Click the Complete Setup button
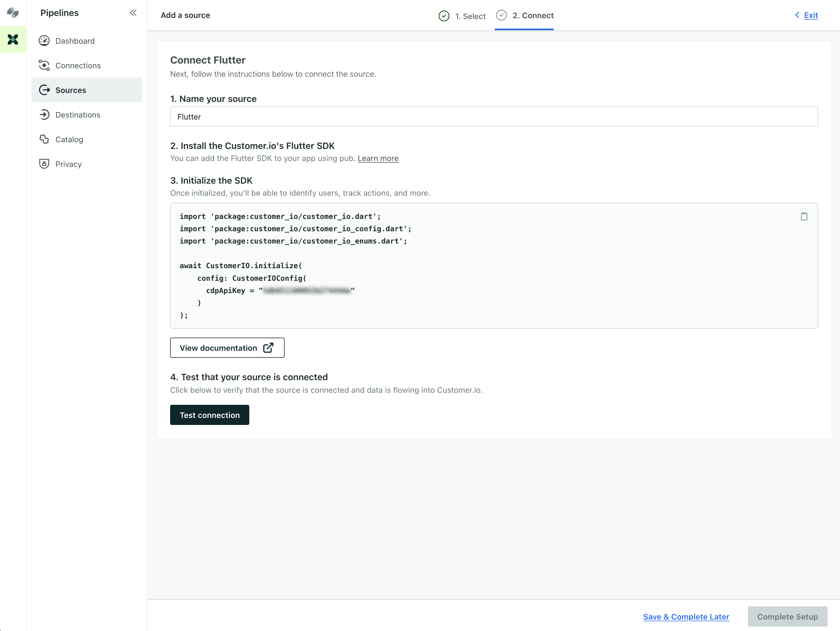The height and width of the screenshot is (631, 840). (x=787, y=616)
